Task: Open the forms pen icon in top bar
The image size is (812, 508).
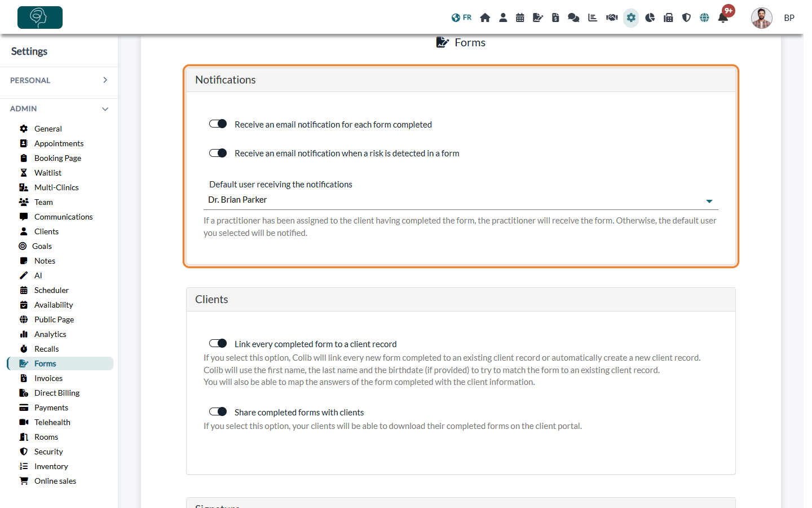Action: (538, 17)
